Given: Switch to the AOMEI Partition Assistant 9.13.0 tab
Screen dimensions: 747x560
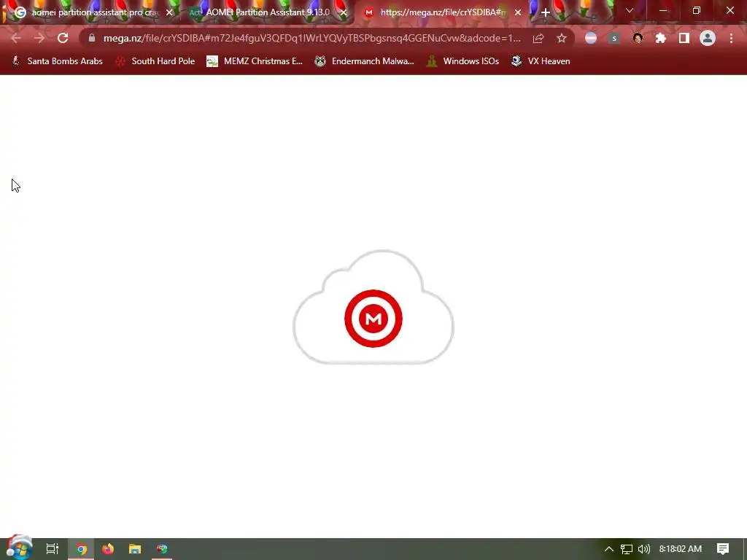Looking at the screenshot, I should (x=267, y=13).
